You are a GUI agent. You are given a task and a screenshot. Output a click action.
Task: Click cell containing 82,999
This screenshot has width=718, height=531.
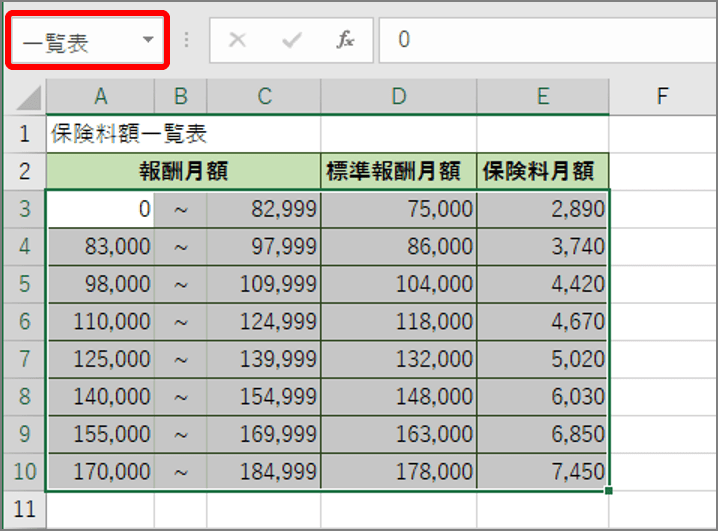[x=264, y=209]
